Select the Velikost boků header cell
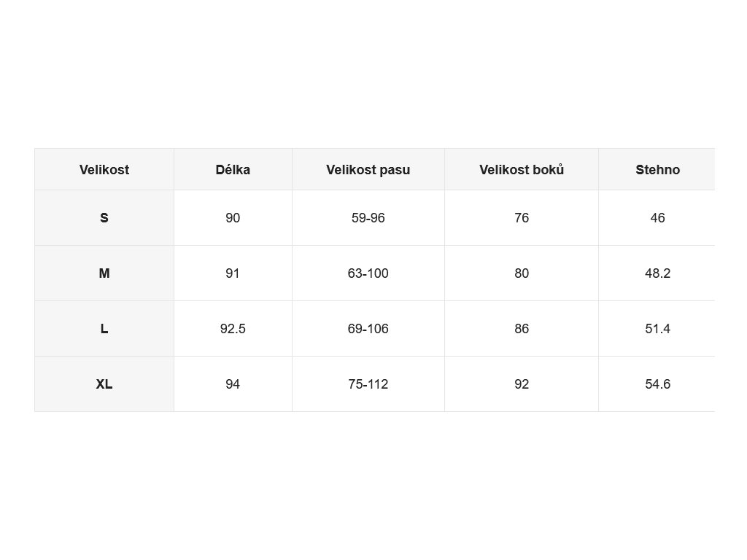 [522, 169]
